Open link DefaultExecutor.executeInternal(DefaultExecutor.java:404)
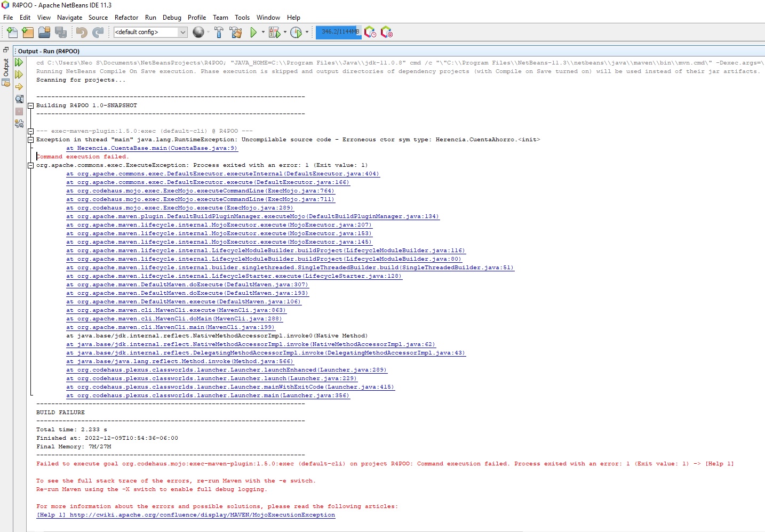The image size is (765, 532). coord(223,174)
